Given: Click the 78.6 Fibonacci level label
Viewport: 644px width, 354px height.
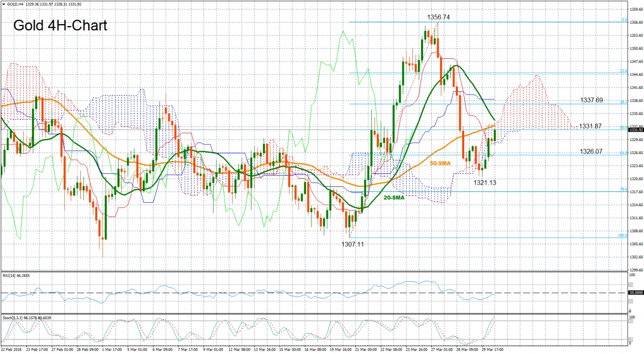Looking at the screenshot, I should 624,189.
